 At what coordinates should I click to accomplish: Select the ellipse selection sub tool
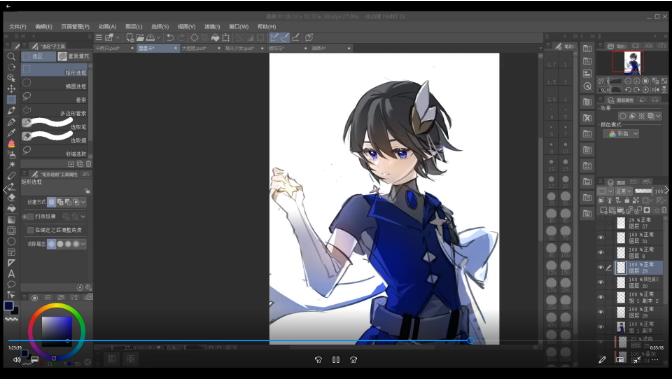click(x=54, y=83)
